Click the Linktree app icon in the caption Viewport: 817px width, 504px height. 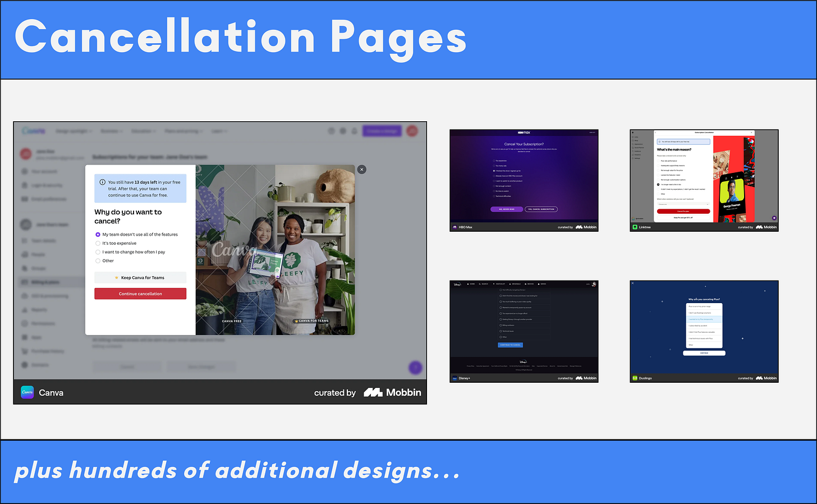coord(635,227)
